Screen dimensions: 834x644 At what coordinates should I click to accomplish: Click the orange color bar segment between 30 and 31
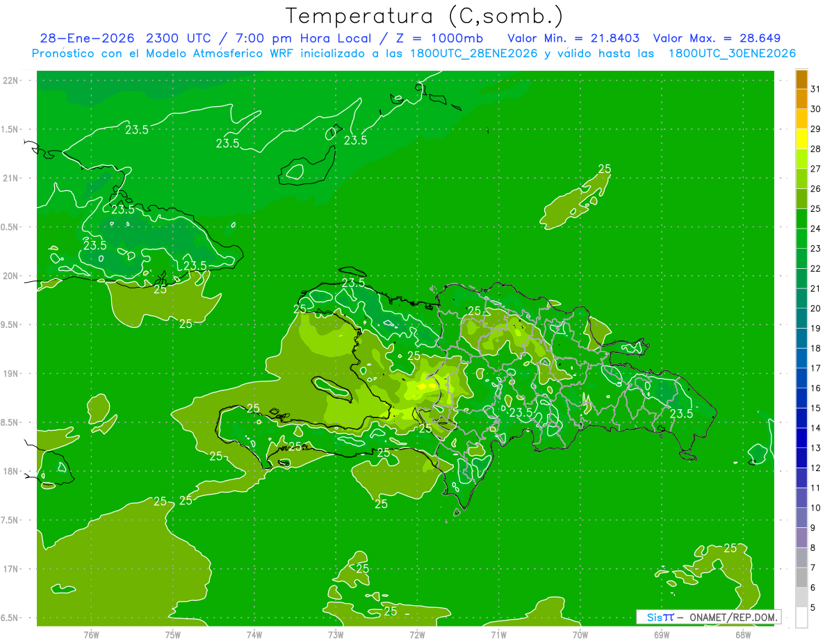[801, 99]
